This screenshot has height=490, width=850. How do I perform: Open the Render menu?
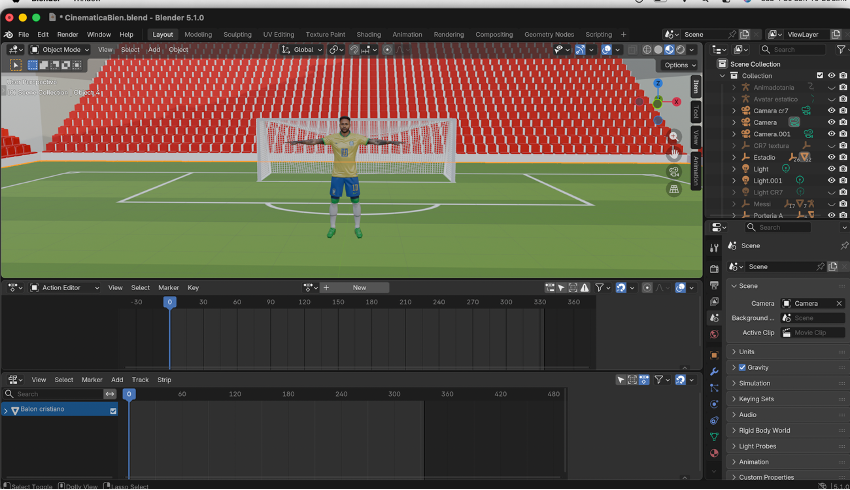68,34
